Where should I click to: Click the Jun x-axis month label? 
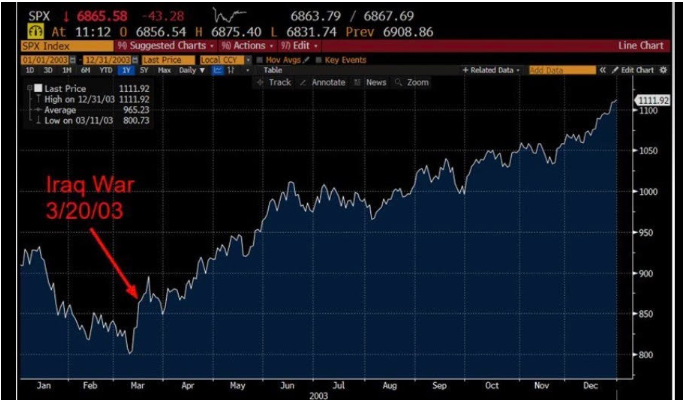click(287, 386)
